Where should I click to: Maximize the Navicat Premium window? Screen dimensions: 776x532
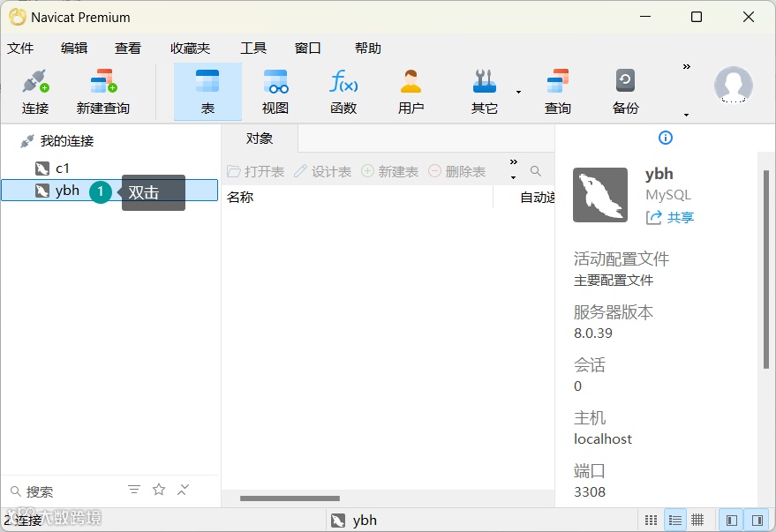pos(697,17)
